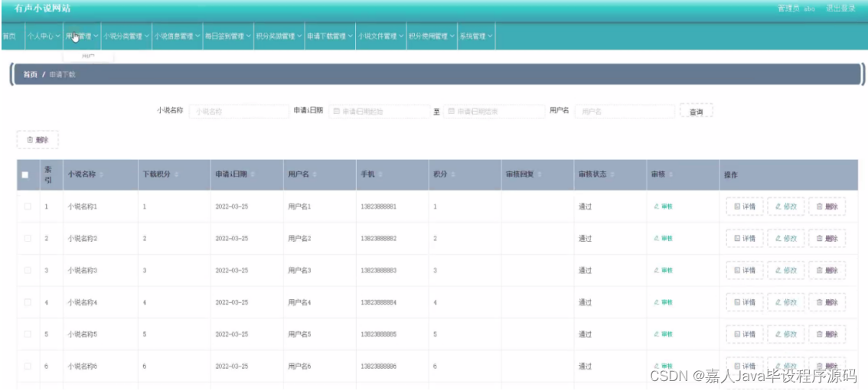The image size is (868, 391).
Task: Click sort arrows in 积分 column header
Action: coord(453,174)
